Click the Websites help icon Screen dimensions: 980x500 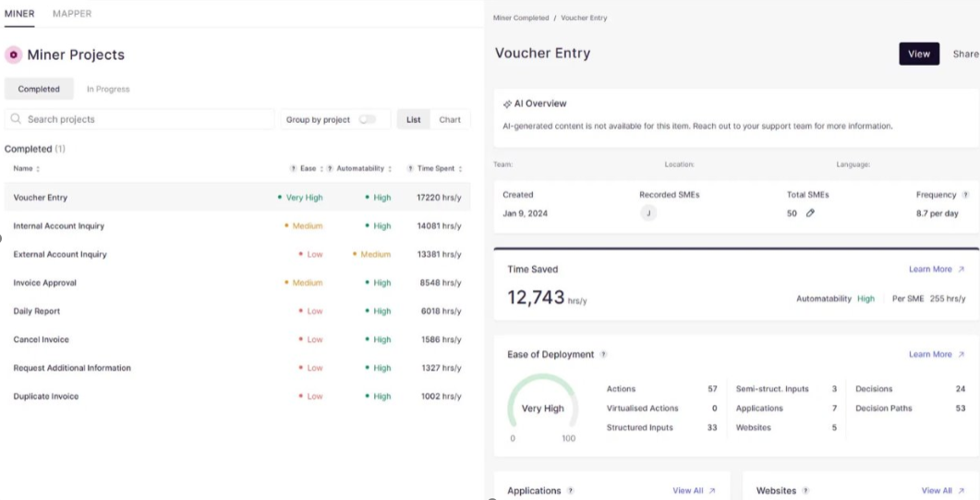pyautogui.click(x=805, y=491)
